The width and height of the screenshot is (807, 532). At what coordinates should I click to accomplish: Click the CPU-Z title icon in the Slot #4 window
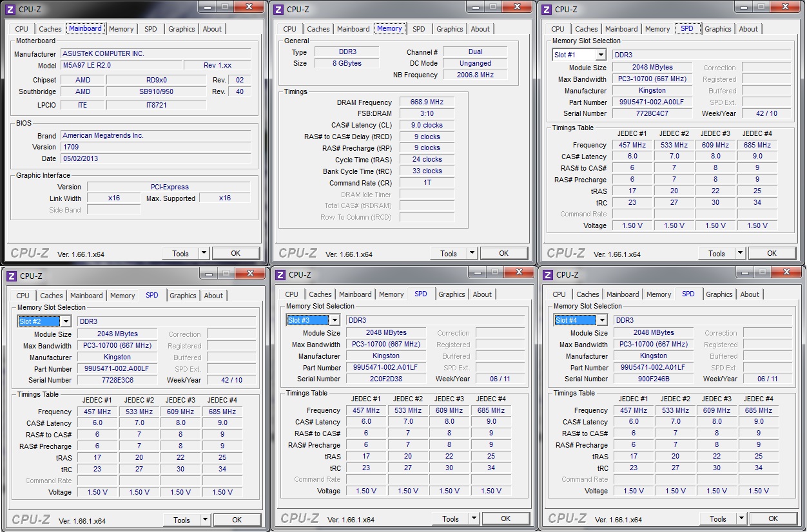click(548, 274)
